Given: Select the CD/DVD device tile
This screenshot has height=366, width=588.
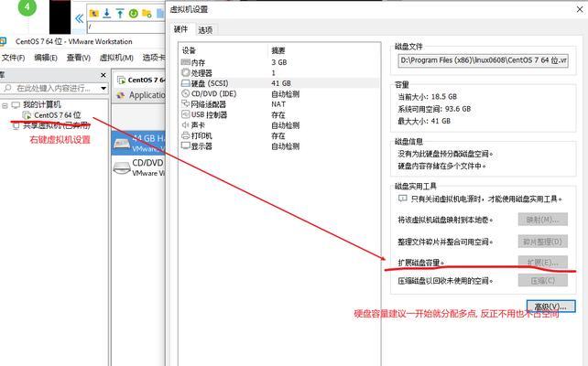Looking at the screenshot, I should 138,167.
